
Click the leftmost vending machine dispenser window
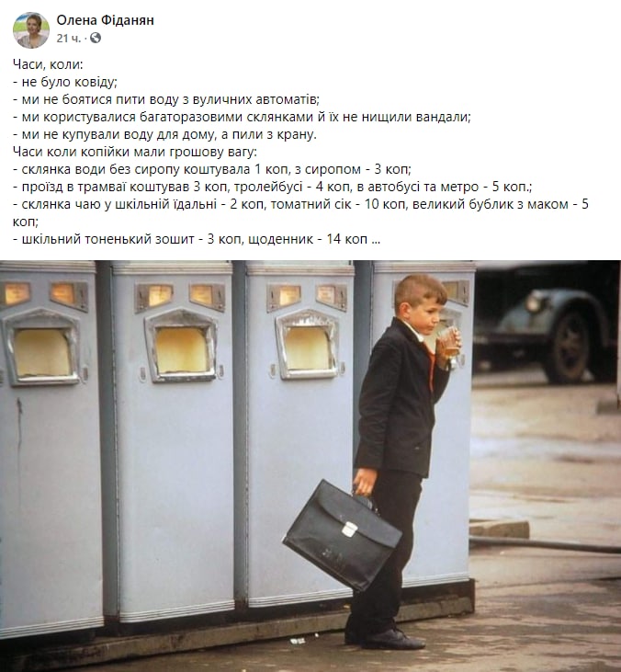(42, 347)
